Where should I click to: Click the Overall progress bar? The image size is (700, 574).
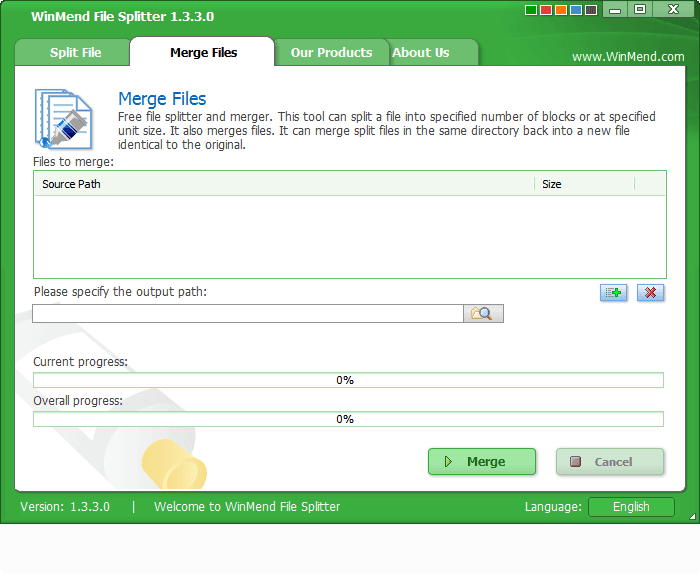[x=348, y=419]
